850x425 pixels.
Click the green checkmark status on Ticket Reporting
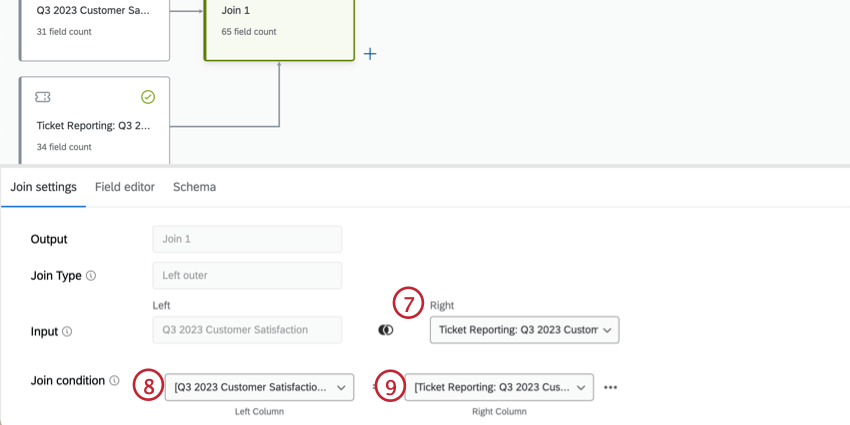tap(148, 97)
